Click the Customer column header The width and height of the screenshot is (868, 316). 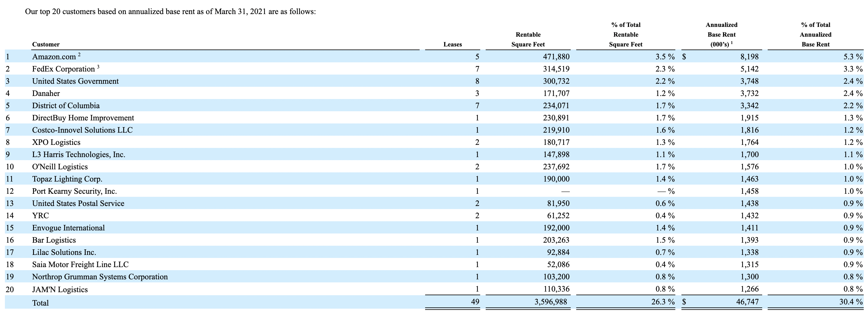pyautogui.click(x=46, y=44)
